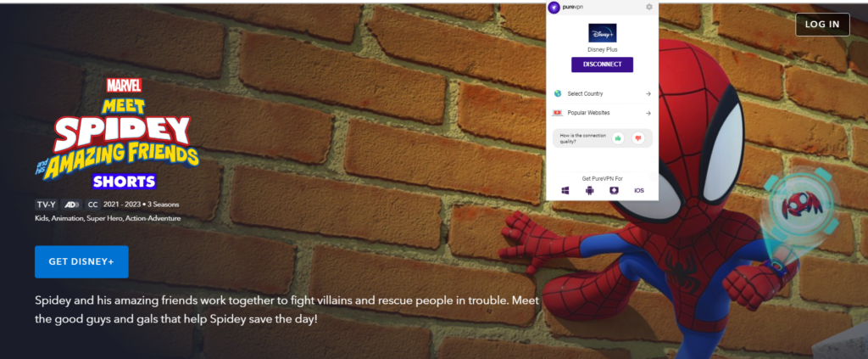Click the LOG IN button

click(x=822, y=25)
